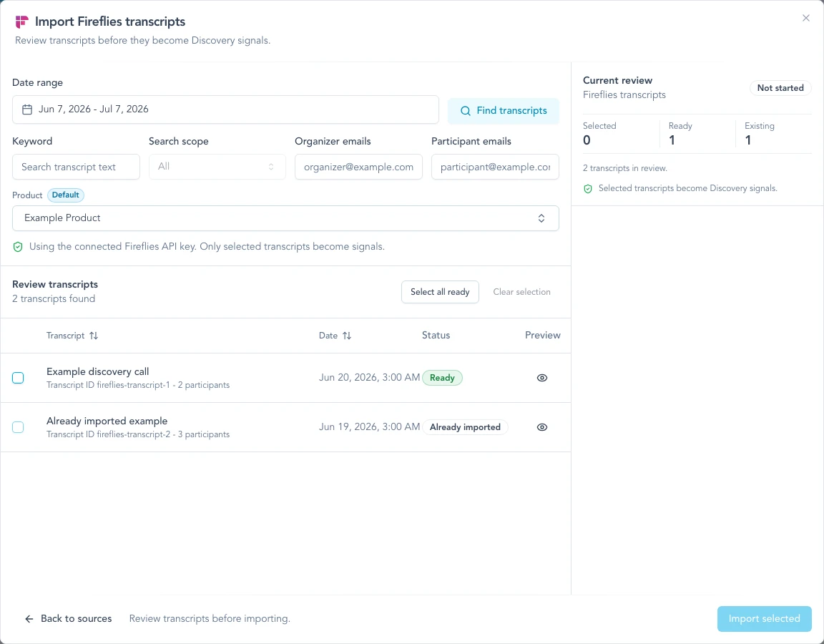This screenshot has height=644, width=824.
Task: Focus the Keyword search transcript text field
Action: [77, 167]
